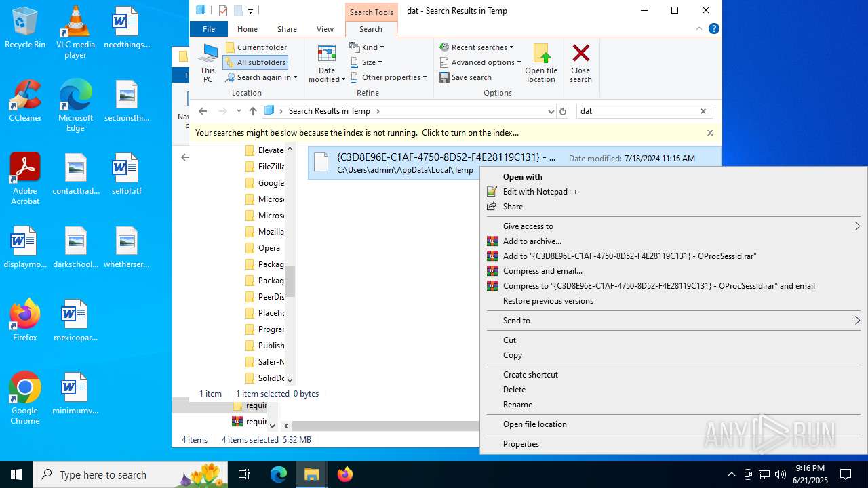The width and height of the screenshot is (868, 488).
Task: Open VLC media player desktop shortcut
Action: [x=75, y=33]
